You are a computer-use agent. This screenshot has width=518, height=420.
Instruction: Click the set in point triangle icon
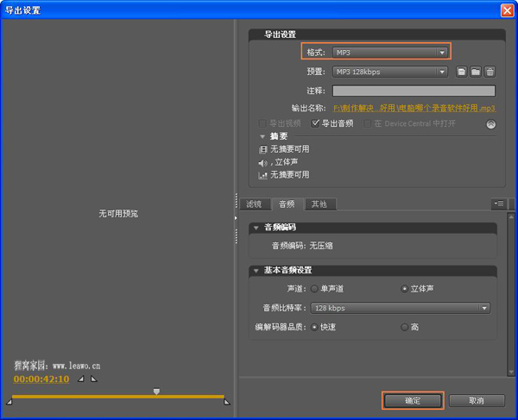81,379
